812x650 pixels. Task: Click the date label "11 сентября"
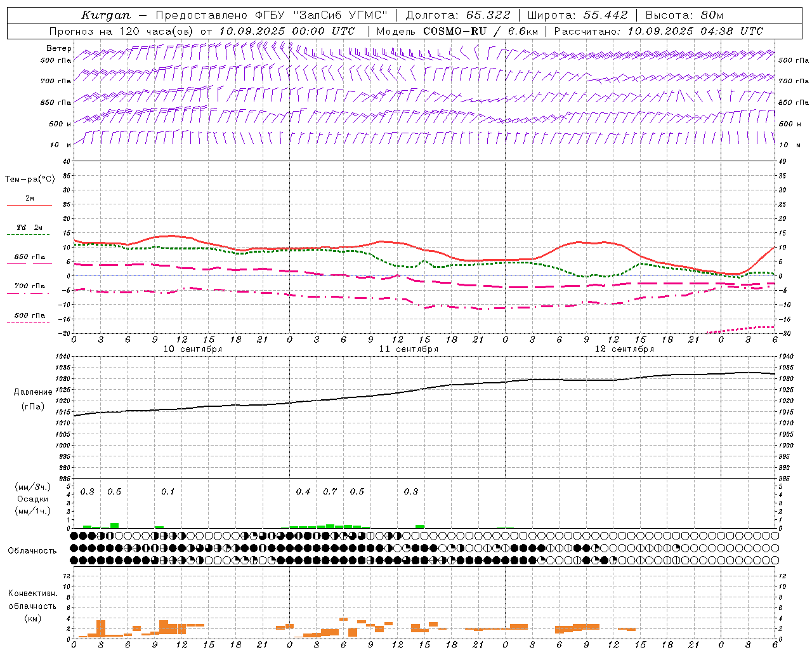coord(409,349)
